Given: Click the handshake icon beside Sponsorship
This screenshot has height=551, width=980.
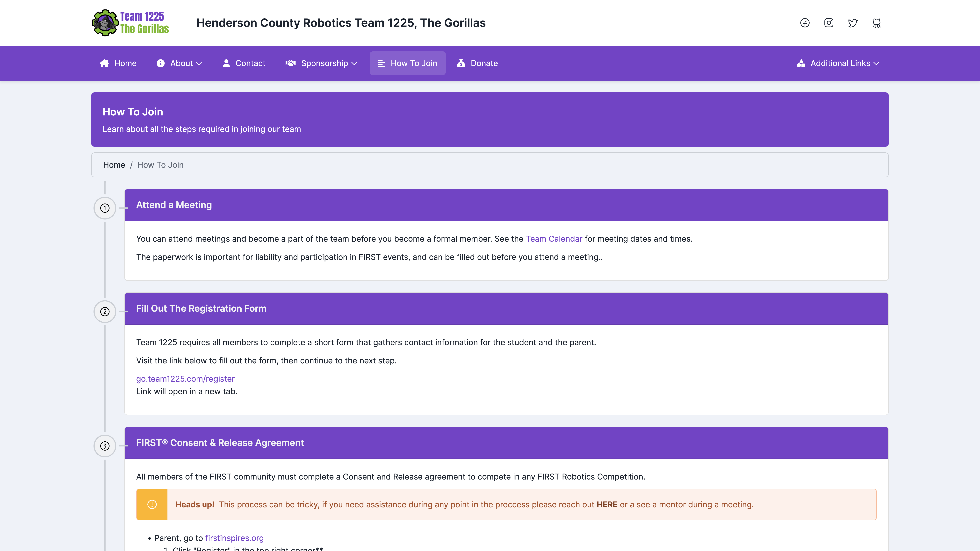Looking at the screenshot, I should [291, 63].
